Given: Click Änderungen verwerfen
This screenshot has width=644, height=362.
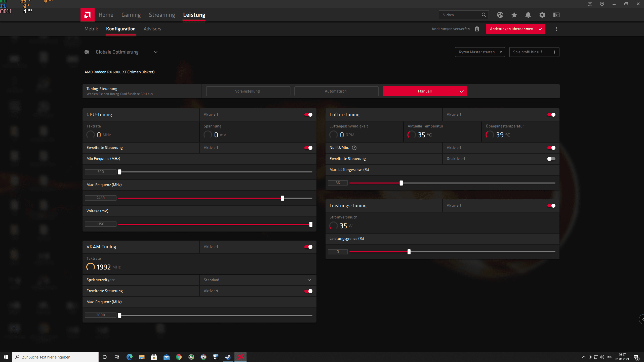Looking at the screenshot, I should point(451,29).
